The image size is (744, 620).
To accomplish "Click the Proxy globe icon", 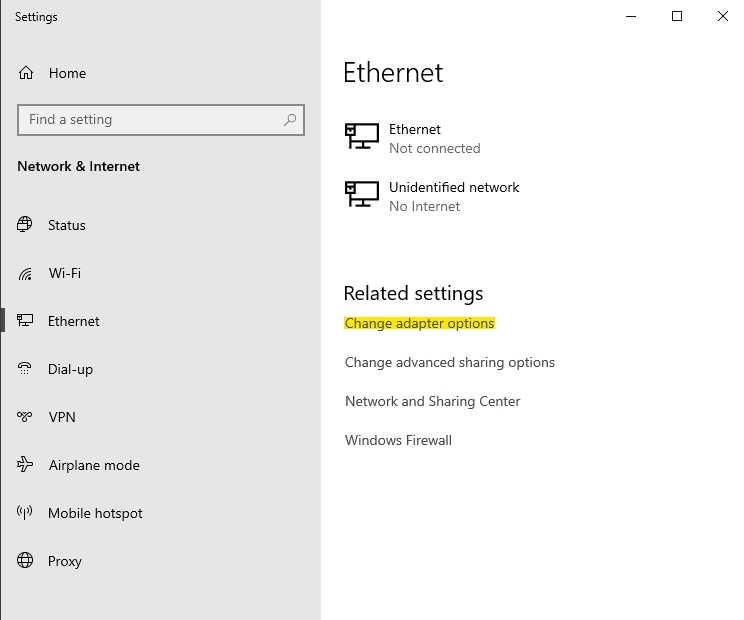I will coord(25,561).
